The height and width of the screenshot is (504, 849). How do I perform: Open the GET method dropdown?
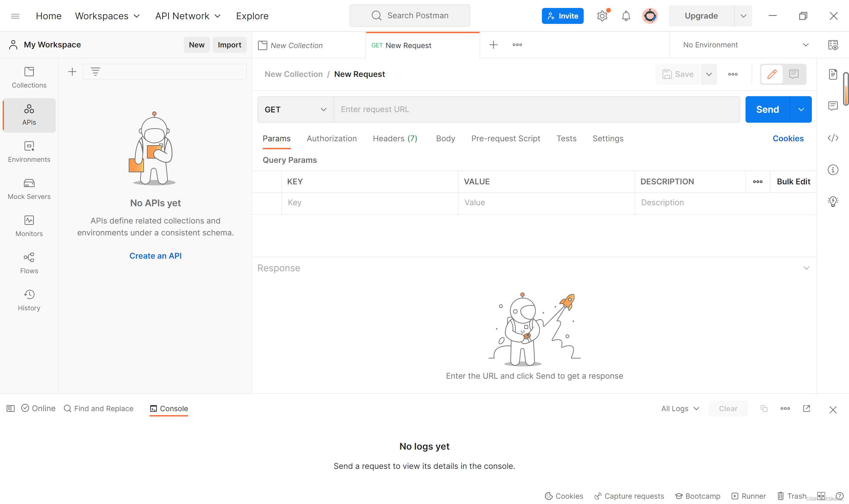[x=295, y=109]
